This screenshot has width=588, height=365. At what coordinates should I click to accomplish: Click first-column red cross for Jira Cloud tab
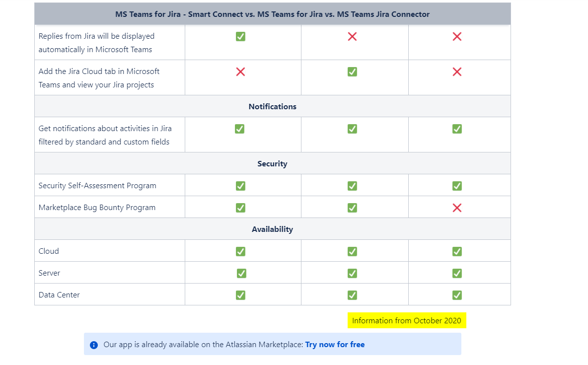pos(240,72)
